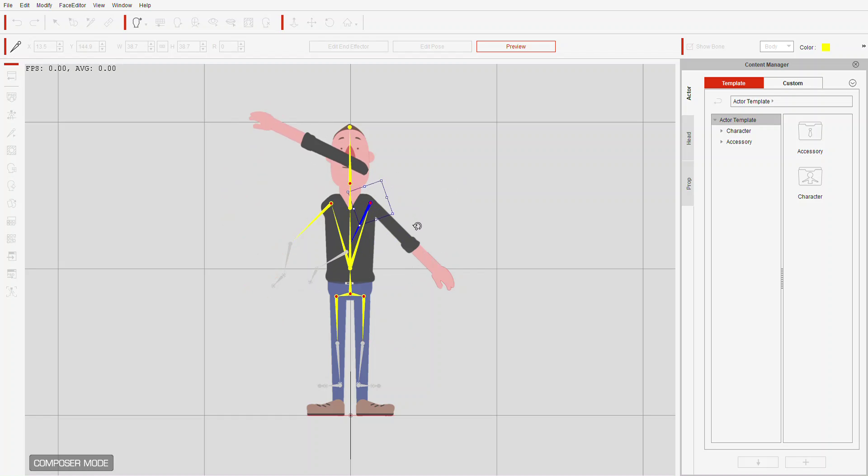Open the Accessory folder thumbnail
Screen dimensions: 868x476
coord(810,131)
